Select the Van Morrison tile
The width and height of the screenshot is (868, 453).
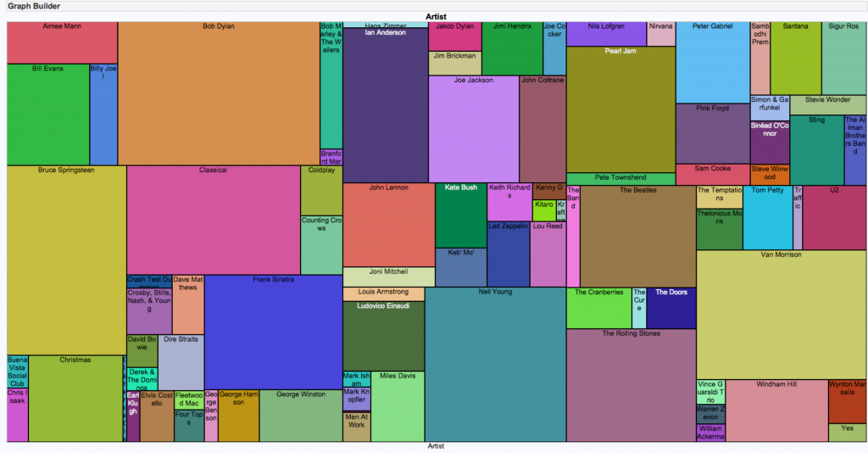pos(781,315)
